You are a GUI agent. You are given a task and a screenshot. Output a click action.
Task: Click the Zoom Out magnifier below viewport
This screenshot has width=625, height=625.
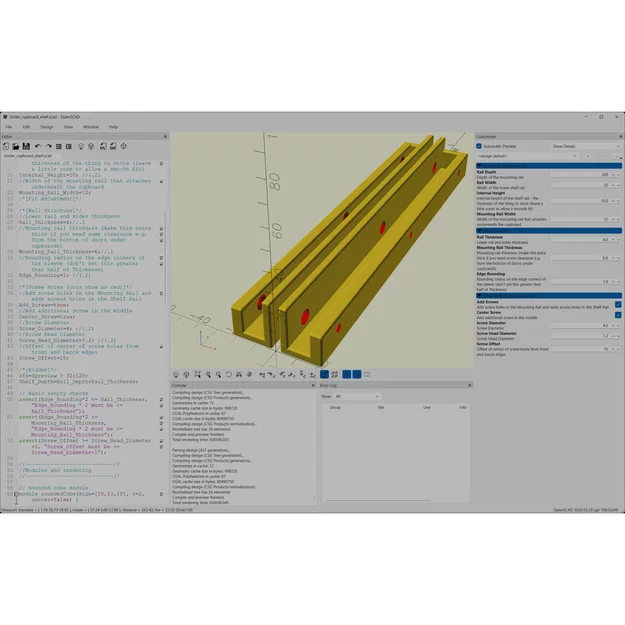[x=218, y=374]
